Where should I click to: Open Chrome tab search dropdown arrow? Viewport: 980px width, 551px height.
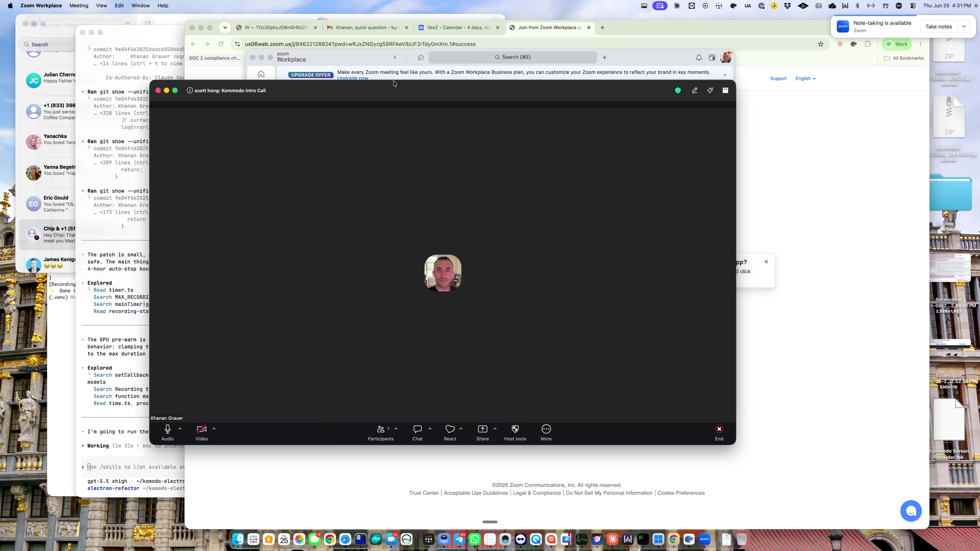pyautogui.click(x=225, y=27)
